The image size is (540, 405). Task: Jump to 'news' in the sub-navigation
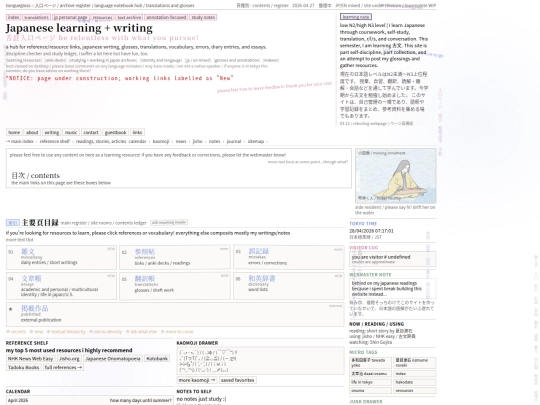pyautogui.click(x=181, y=141)
